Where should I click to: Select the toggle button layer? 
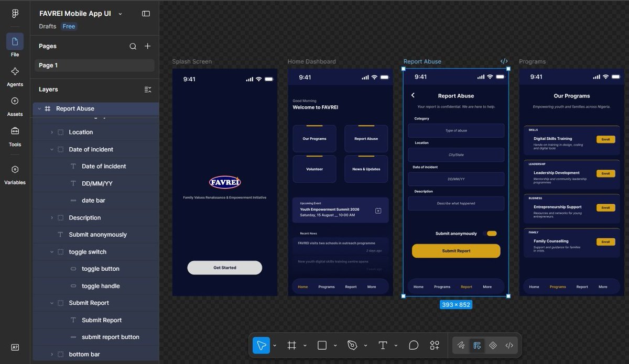point(96,269)
